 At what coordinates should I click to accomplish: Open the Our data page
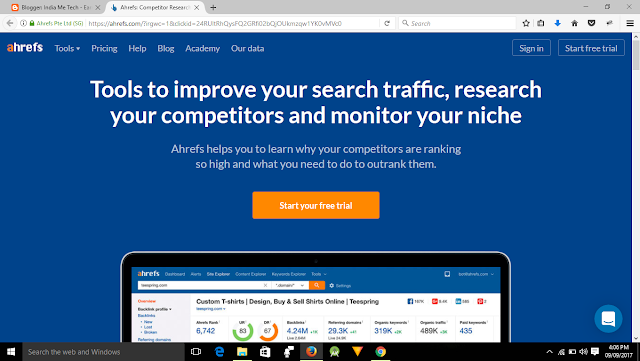pos(247,49)
